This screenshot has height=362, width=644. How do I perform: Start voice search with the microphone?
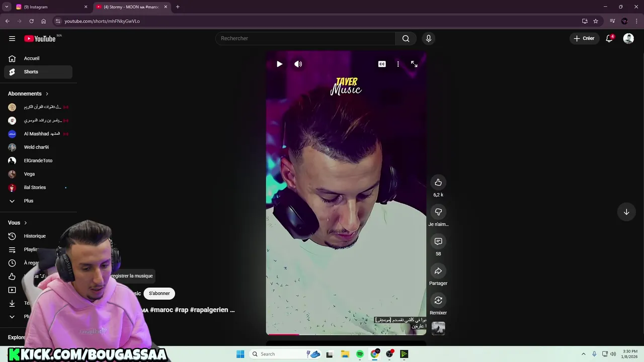pyautogui.click(x=429, y=39)
